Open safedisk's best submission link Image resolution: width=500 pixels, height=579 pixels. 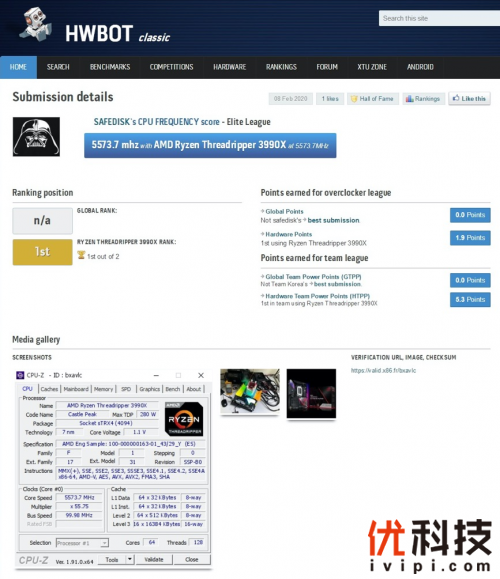[x=333, y=220]
